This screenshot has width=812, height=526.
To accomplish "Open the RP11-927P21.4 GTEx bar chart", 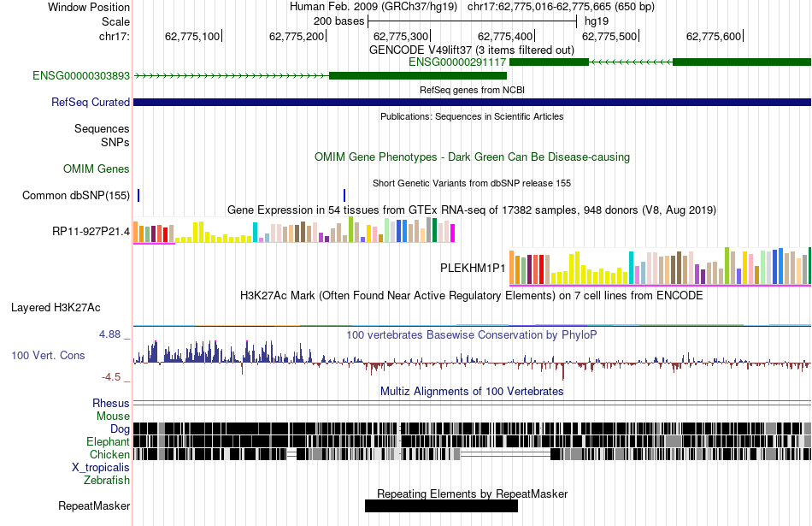I will 294,230.
